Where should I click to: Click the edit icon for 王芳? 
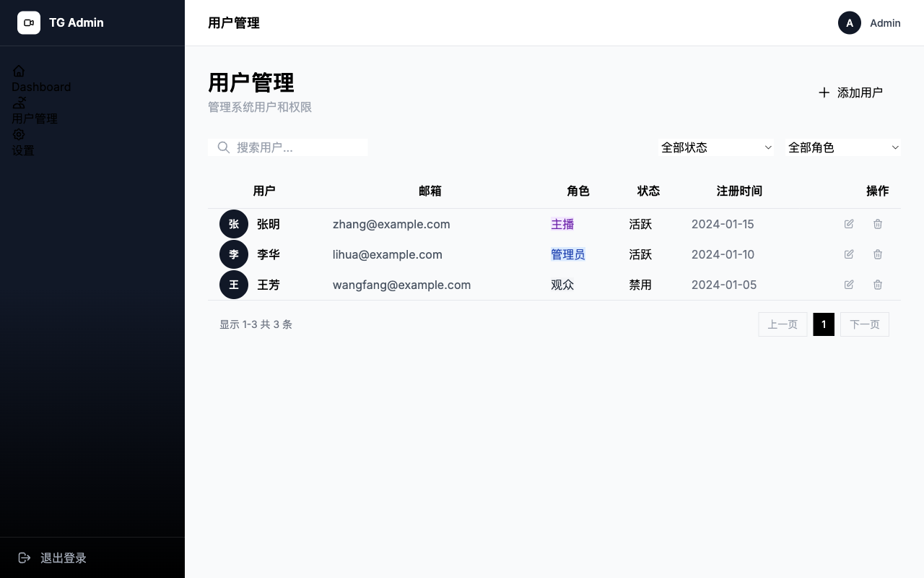click(849, 285)
